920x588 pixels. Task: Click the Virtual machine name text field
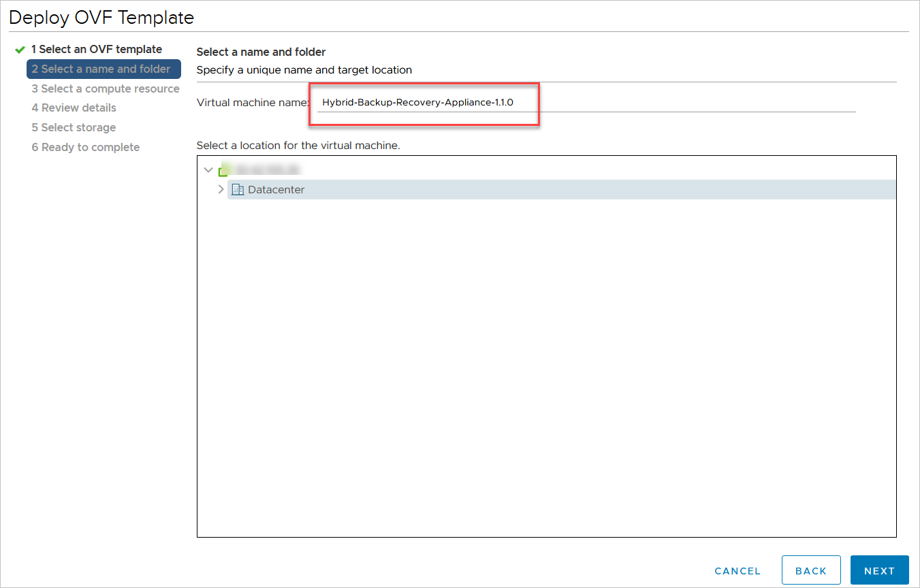[586, 103]
